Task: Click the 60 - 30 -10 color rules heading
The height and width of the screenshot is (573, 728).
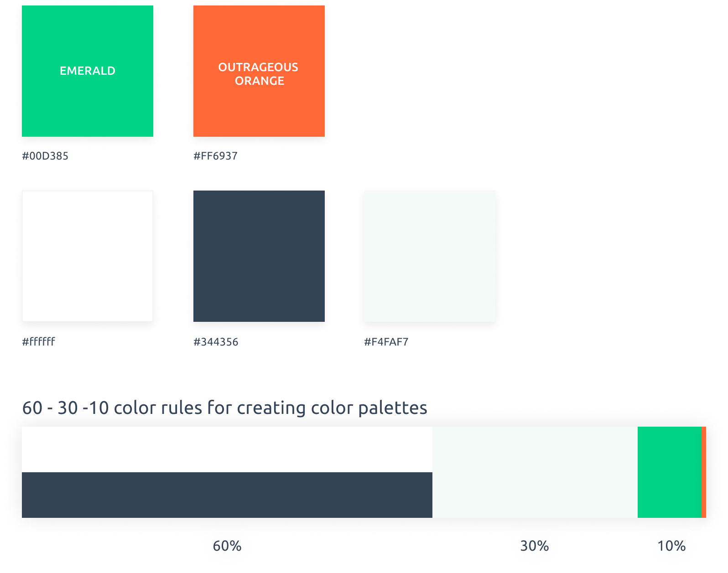Action: (224, 408)
